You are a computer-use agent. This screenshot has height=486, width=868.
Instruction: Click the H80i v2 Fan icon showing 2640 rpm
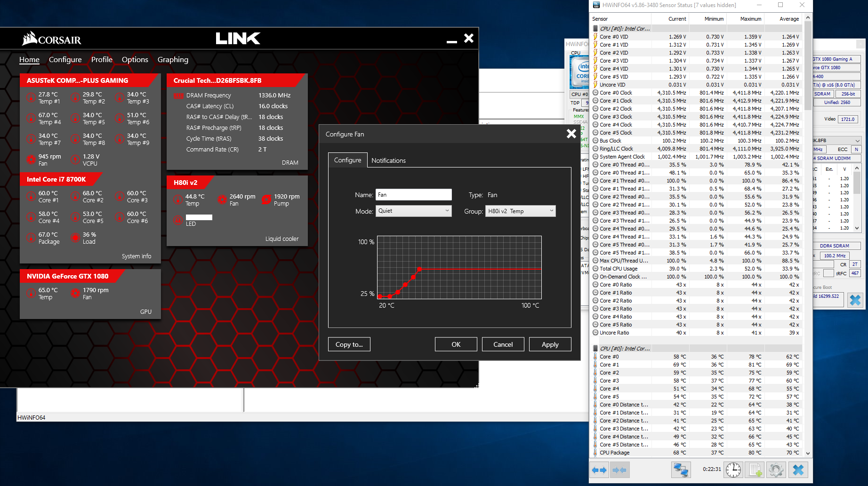click(x=222, y=200)
